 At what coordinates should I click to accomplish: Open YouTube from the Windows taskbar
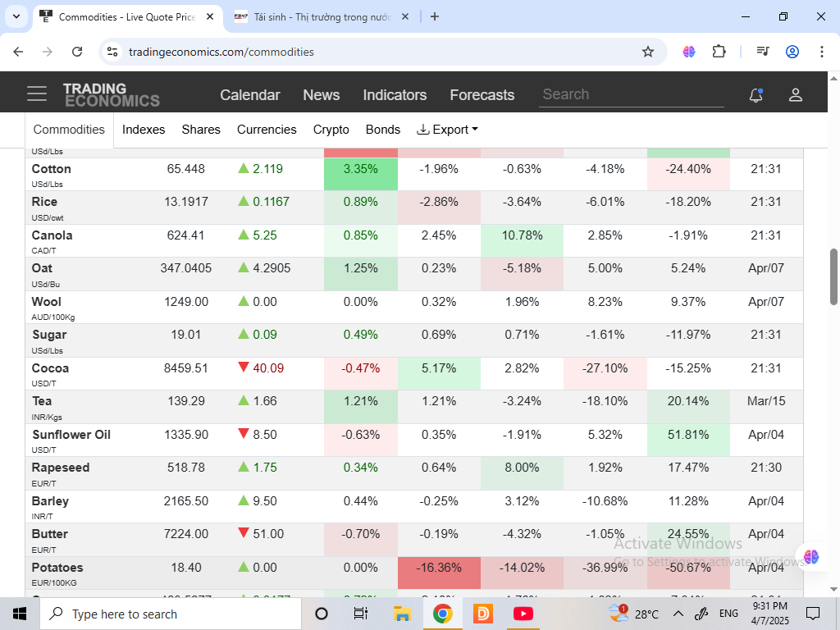[523, 614]
